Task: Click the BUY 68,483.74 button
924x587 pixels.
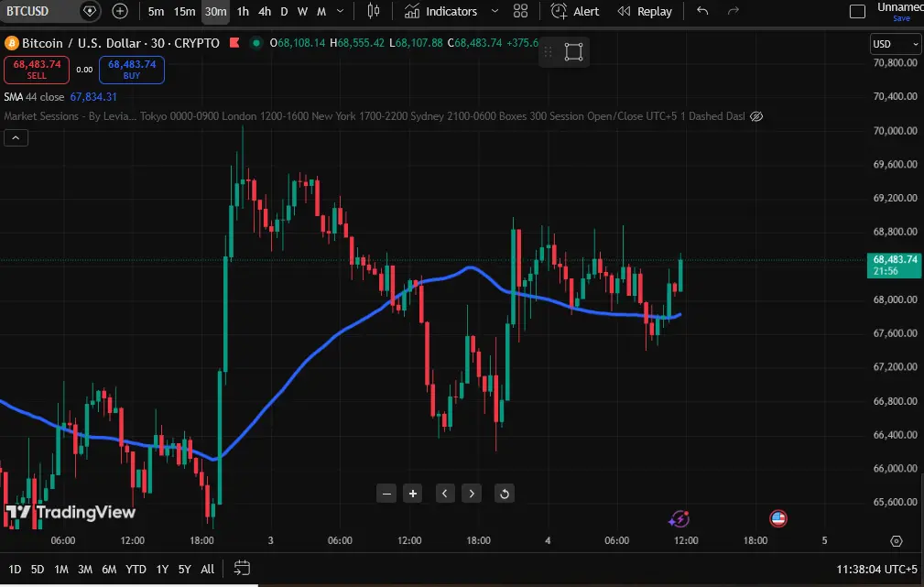Action: (131, 70)
